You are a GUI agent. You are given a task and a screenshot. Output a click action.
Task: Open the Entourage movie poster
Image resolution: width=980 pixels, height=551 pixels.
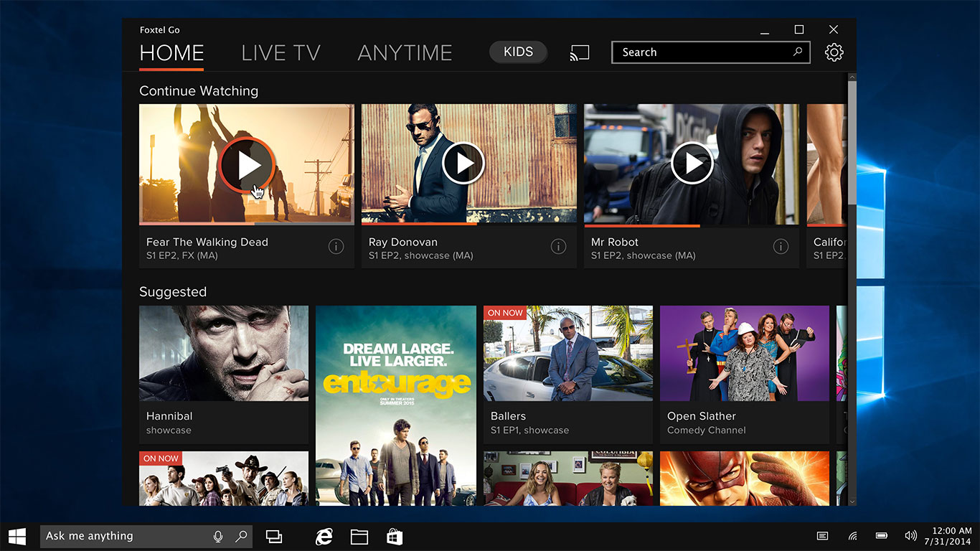pyautogui.click(x=396, y=405)
